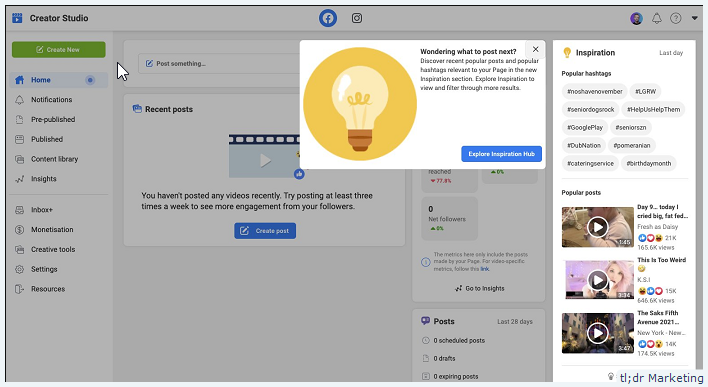Image resolution: width=708 pixels, height=387 pixels.
Task: Open the notifications bell in header
Action: 657,18
